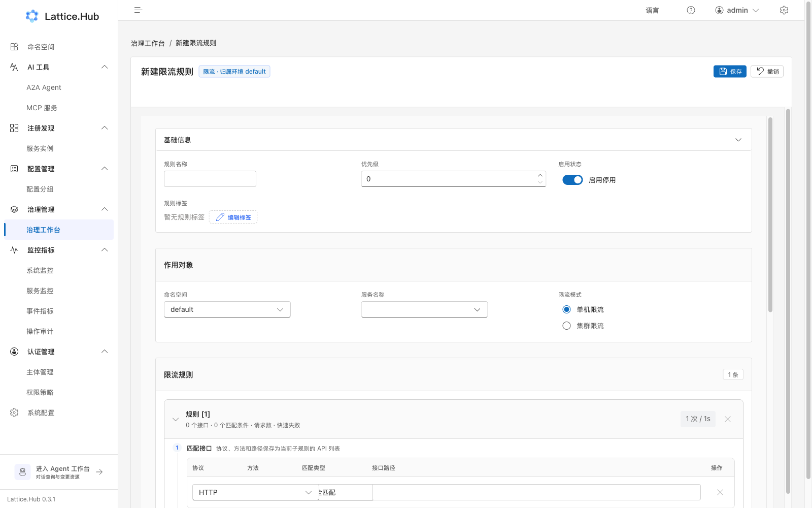This screenshot has height=508, width=812.
Task: Click Agent 工作台 robot icon
Action: [22, 472]
